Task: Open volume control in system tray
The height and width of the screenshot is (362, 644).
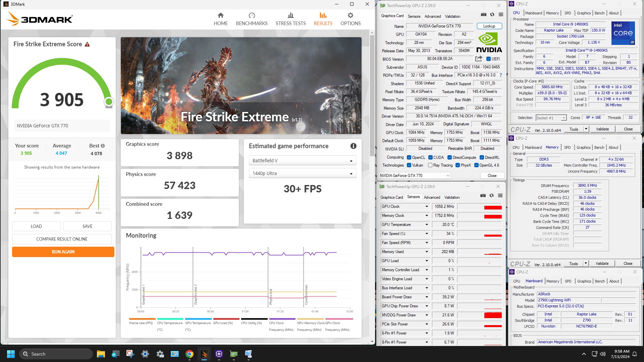Action: click(x=603, y=354)
